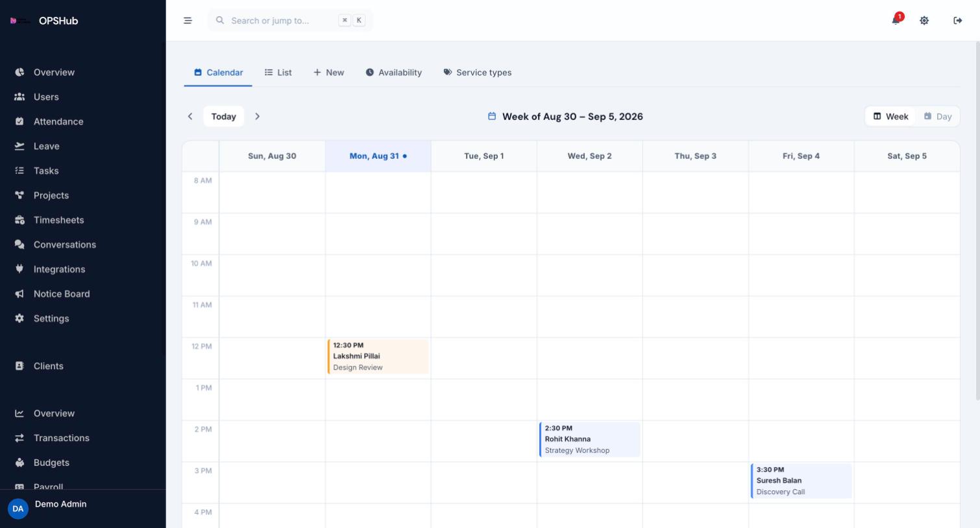Image resolution: width=980 pixels, height=528 pixels.
Task: Open the Leave section
Action: (83, 146)
